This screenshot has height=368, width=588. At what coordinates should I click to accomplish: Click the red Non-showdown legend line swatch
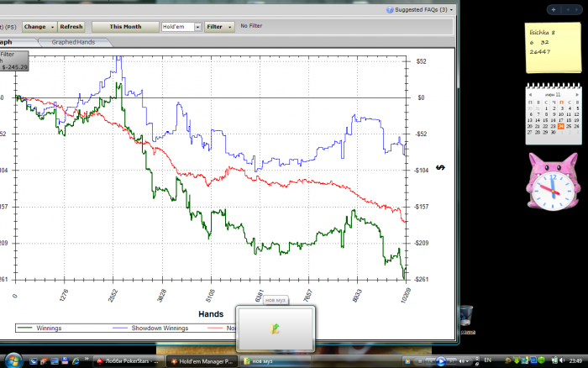[x=215, y=328]
